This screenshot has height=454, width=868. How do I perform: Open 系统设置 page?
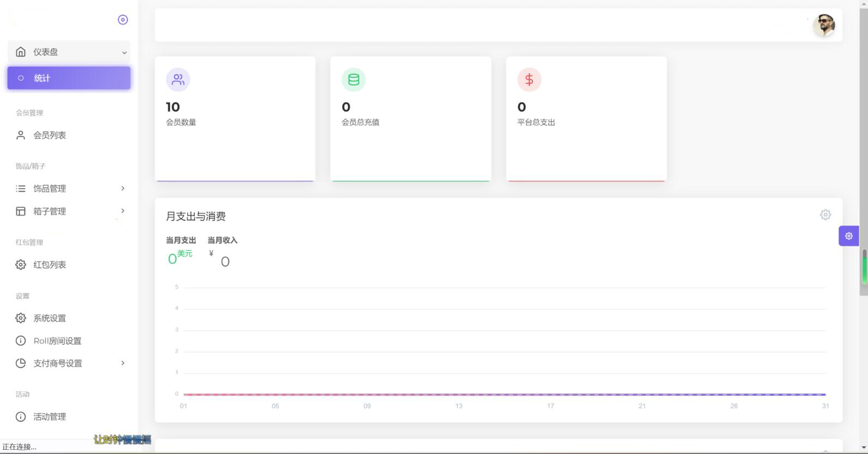[x=50, y=318]
